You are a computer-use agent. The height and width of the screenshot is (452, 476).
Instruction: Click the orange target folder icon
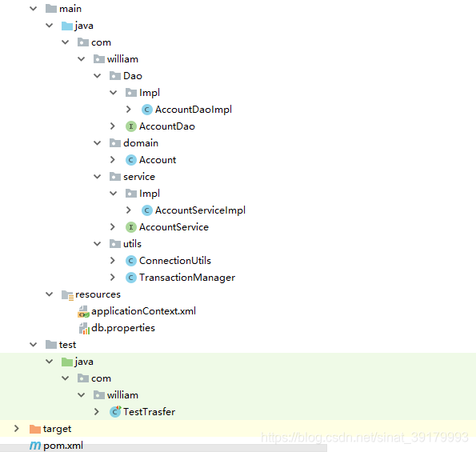(35, 429)
